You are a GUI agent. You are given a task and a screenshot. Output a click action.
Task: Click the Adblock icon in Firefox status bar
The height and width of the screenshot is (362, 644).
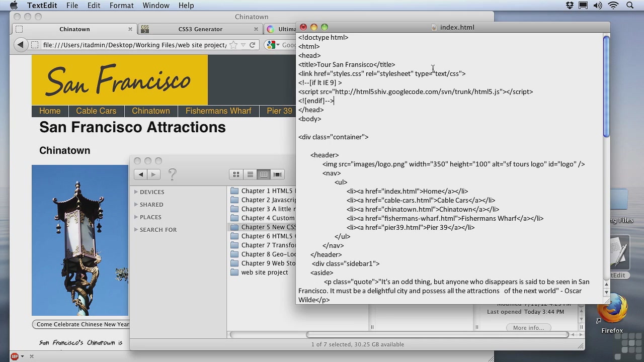15,356
